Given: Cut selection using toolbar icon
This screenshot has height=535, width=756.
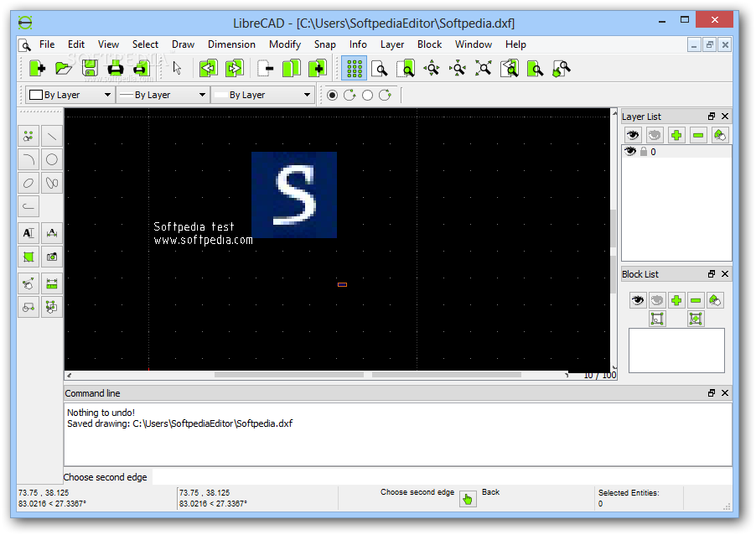Looking at the screenshot, I should tap(265, 69).
